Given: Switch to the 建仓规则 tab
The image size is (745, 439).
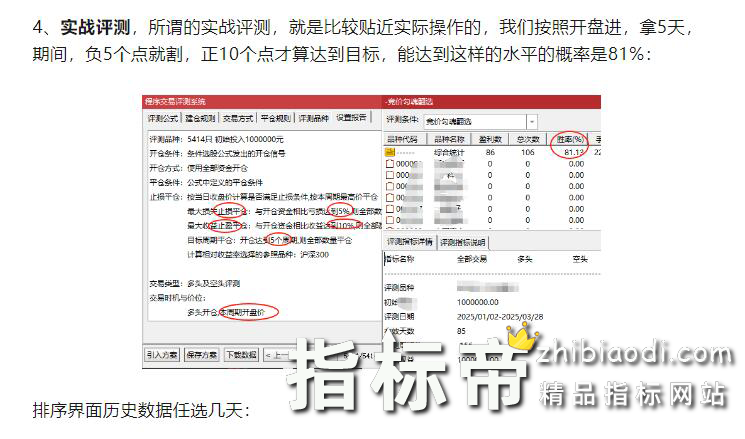Looking at the screenshot, I should tap(200, 118).
